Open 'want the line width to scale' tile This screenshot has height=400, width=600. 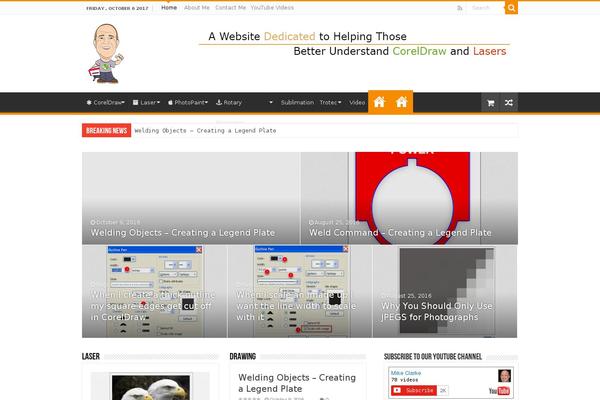coord(299,292)
